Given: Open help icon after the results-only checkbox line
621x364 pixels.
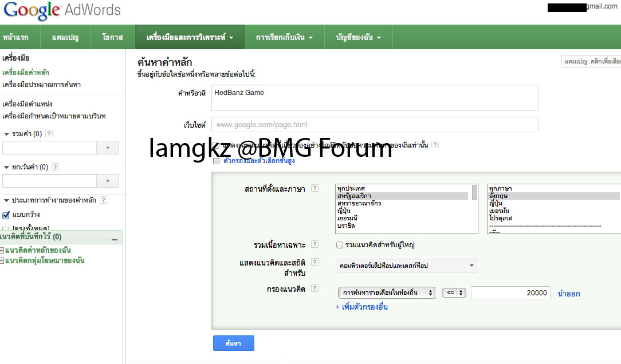Looking at the screenshot, I should click(x=435, y=145).
